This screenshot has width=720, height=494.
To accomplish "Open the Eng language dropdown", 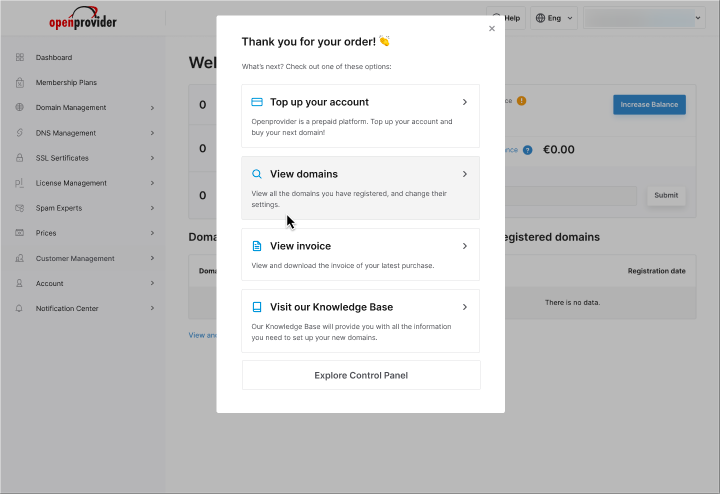I will tap(554, 18).
